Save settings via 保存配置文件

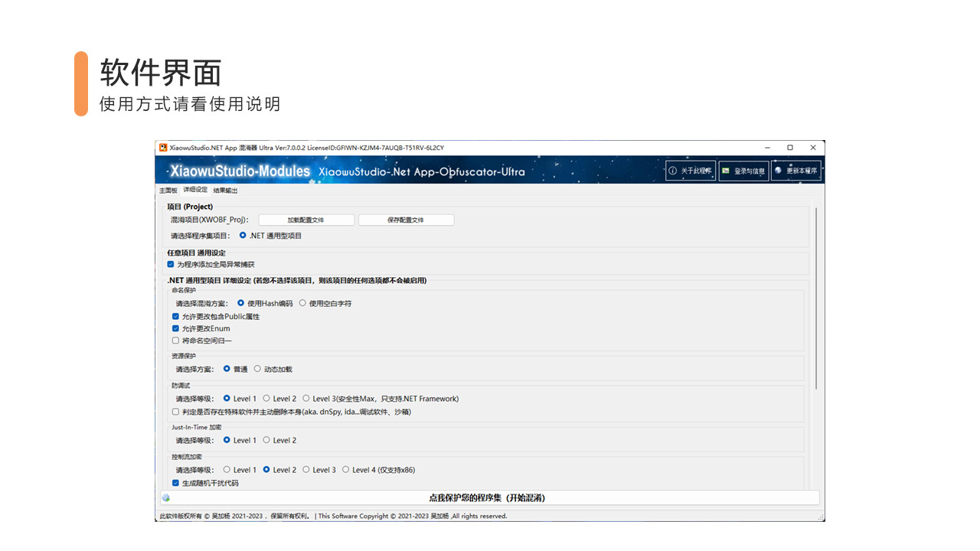click(x=406, y=220)
